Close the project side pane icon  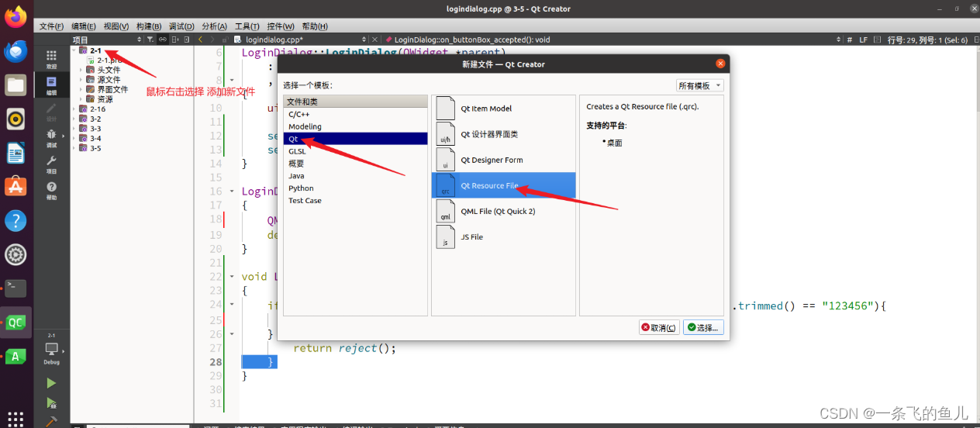tap(187, 39)
